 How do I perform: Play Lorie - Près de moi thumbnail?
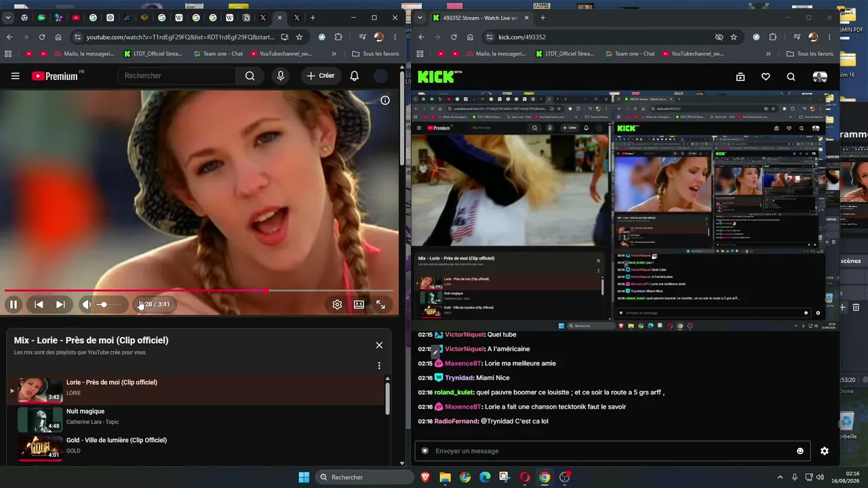[x=40, y=390]
